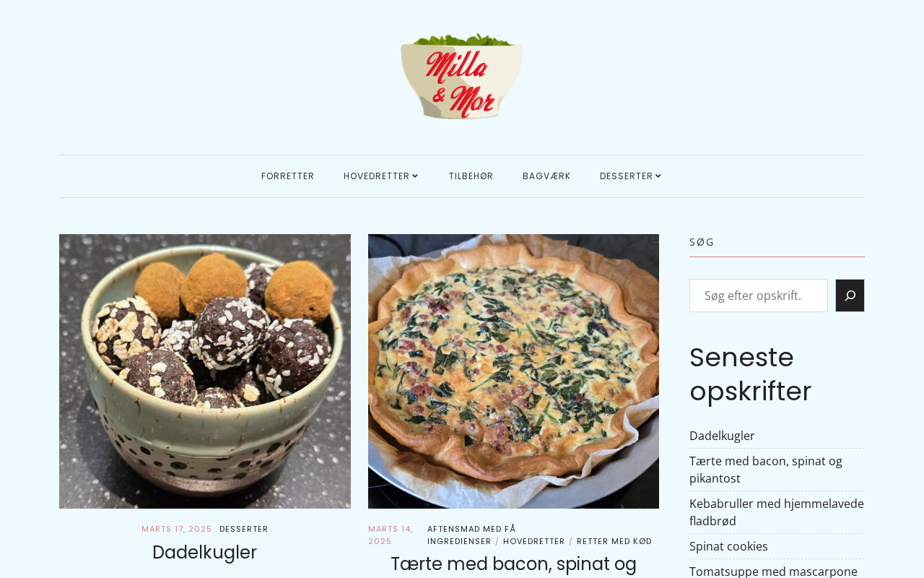Expand the Hovedretter menu chevron

415,176
